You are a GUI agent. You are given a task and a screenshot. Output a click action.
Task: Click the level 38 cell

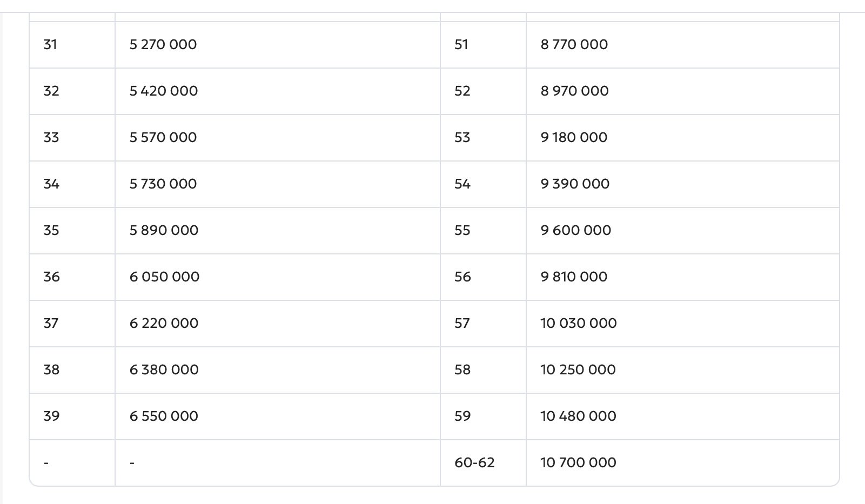pos(51,369)
